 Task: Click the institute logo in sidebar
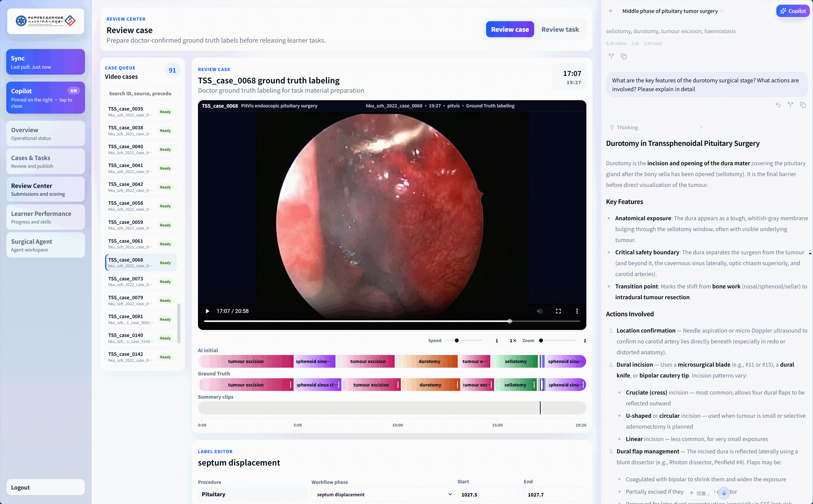[45, 21]
